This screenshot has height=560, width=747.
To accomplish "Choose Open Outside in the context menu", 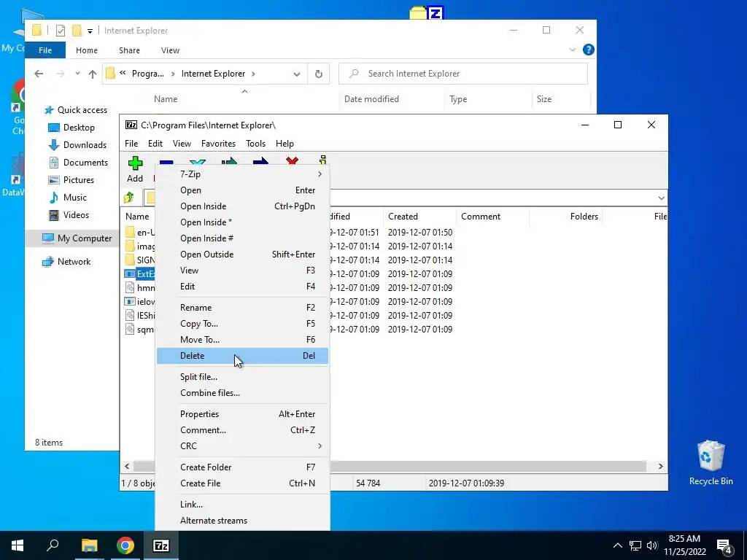I will (x=242, y=254).
